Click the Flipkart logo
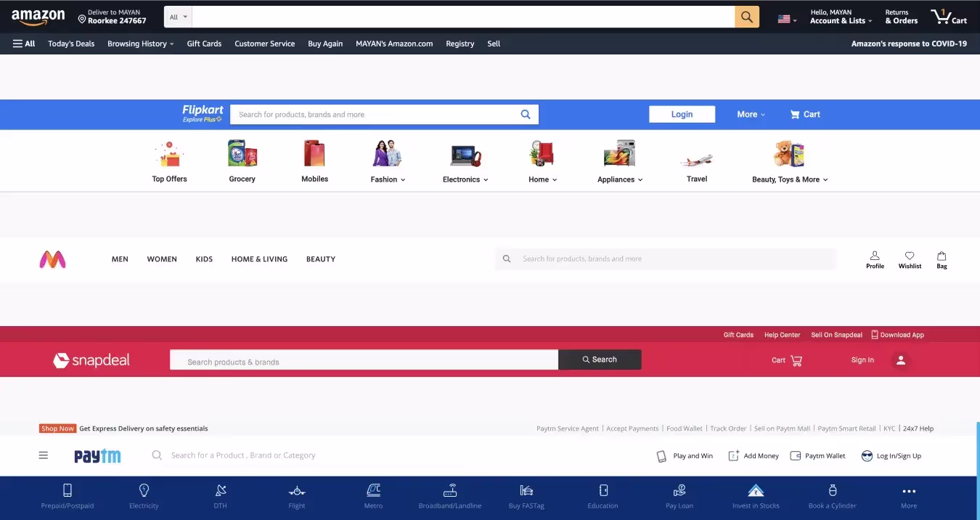The width and height of the screenshot is (980, 520). [x=203, y=113]
